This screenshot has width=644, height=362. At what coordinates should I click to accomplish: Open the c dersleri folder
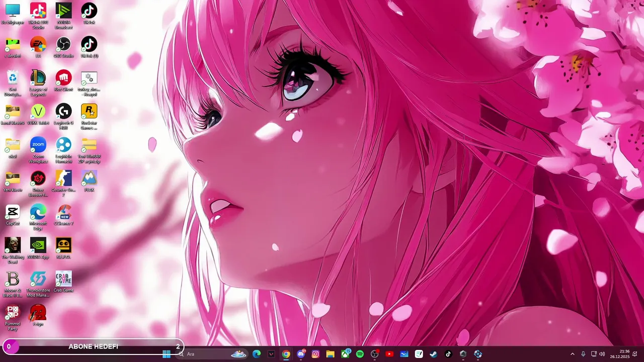tap(13, 47)
